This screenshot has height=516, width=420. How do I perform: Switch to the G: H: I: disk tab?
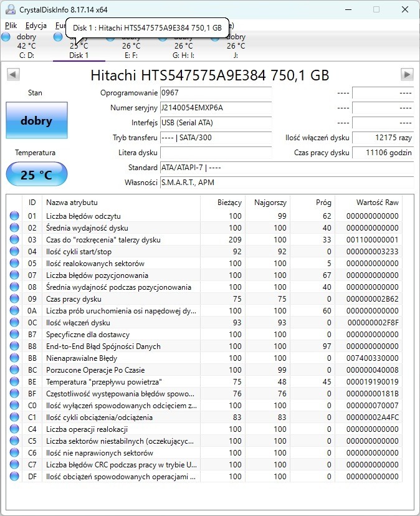point(183,46)
